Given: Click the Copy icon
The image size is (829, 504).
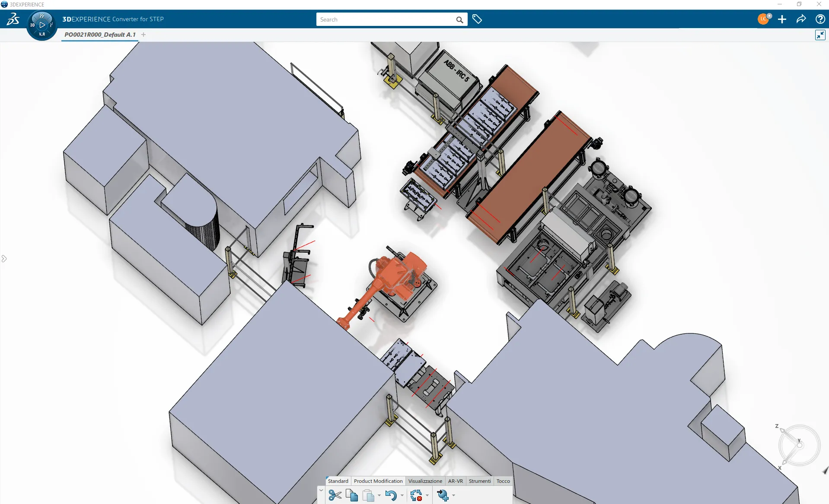Looking at the screenshot, I should [351, 495].
